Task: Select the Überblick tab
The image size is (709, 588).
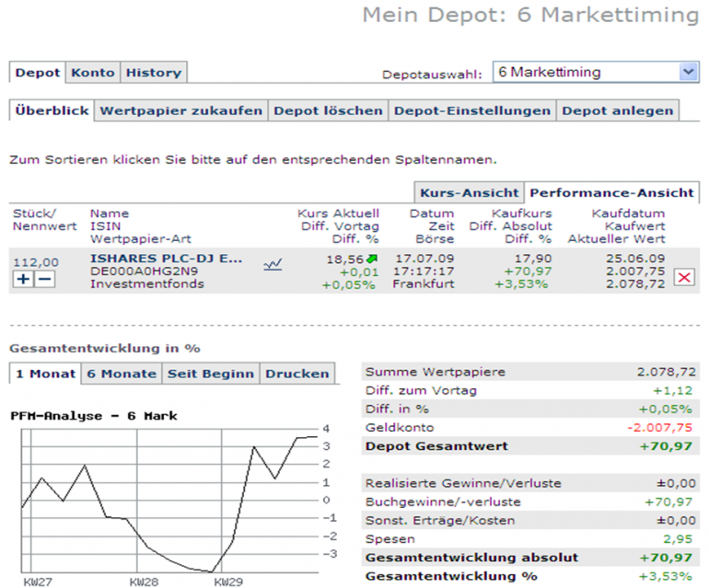Action: pyautogui.click(x=52, y=110)
